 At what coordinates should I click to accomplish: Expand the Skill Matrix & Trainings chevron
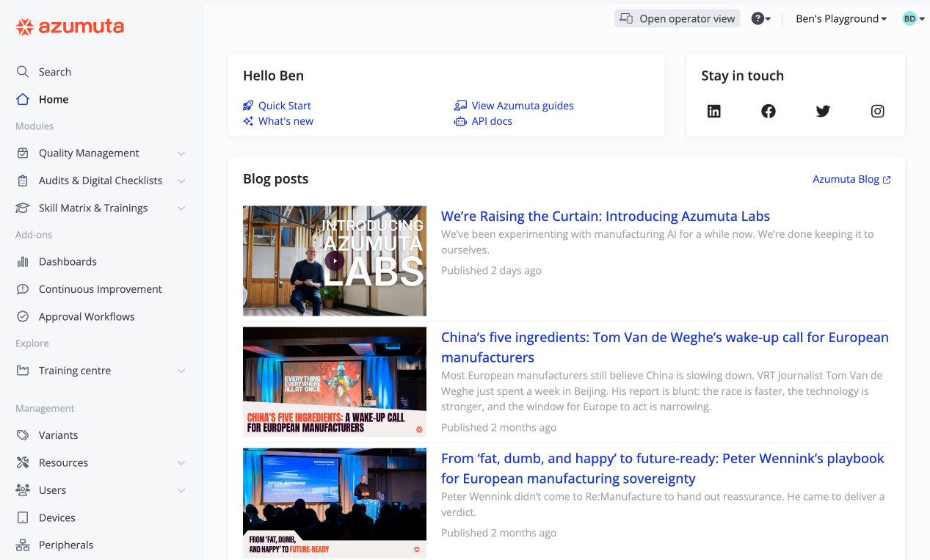click(181, 208)
